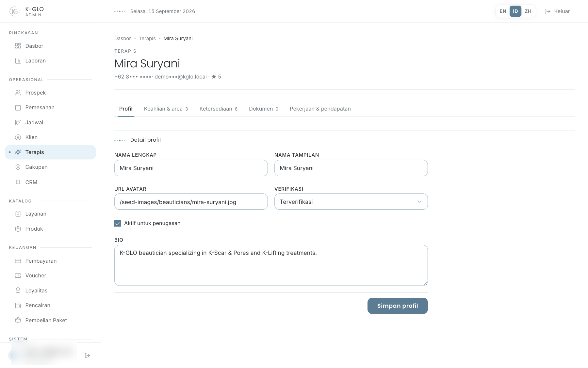Click the Terapis sparkle icon

[18, 152]
